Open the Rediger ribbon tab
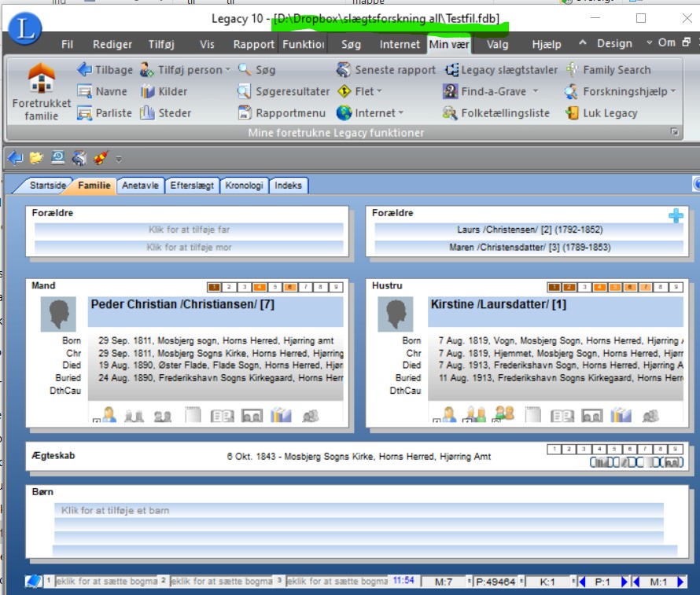This screenshot has height=595, width=700. (112, 44)
